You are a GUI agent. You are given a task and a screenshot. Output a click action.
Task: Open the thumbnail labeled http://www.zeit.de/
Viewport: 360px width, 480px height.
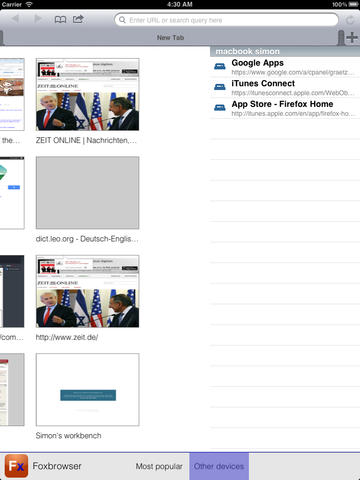(x=88, y=291)
